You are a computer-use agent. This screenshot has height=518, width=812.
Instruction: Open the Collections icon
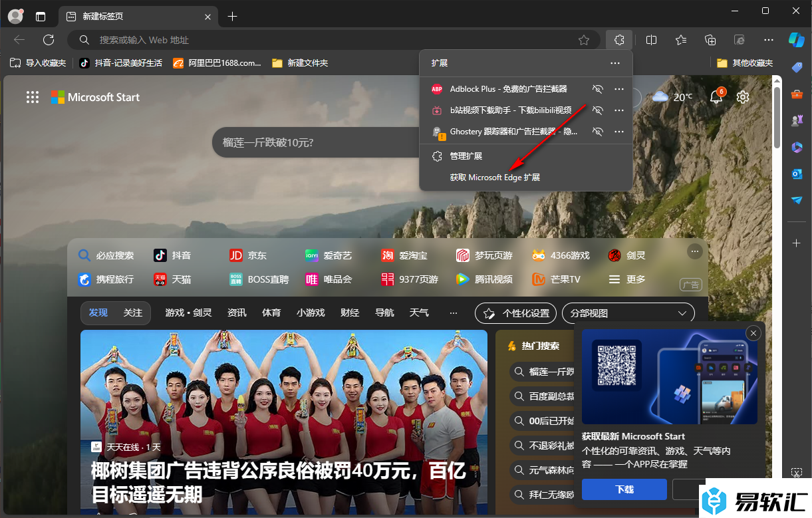click(x=710, y=40)
